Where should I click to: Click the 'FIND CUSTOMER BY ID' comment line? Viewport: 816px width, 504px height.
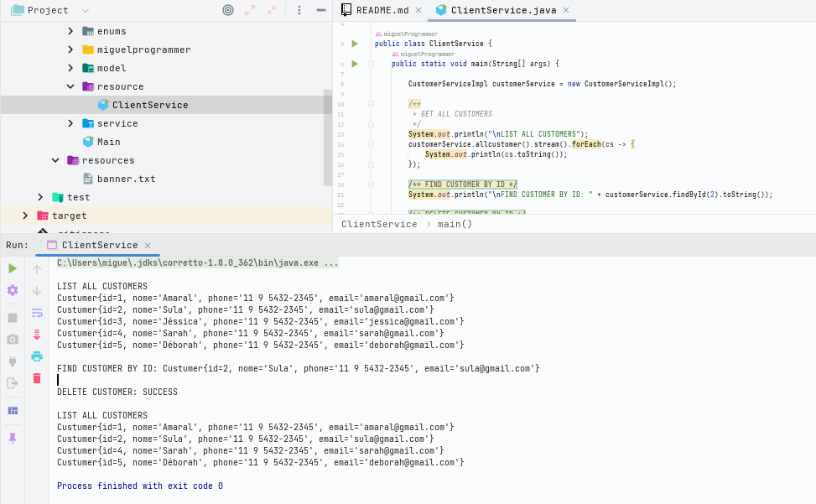point(463,184)
